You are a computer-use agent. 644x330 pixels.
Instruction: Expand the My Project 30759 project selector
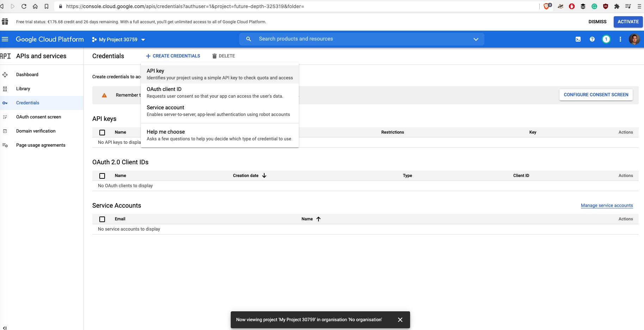(x=118, y=39)
